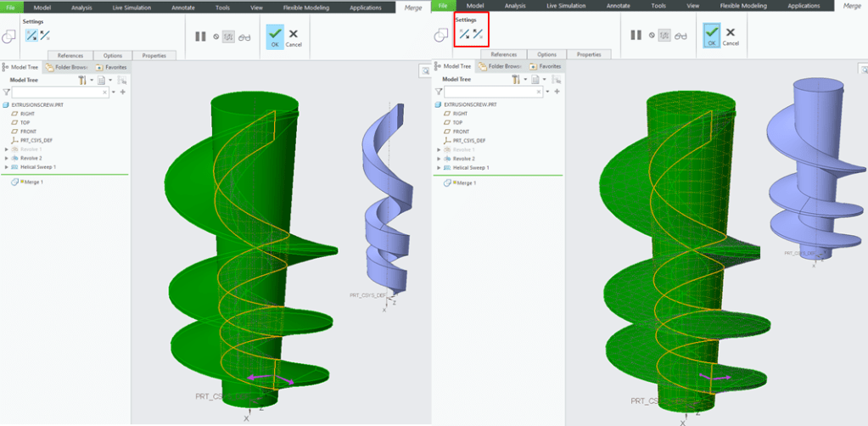Switch to Folder Browser tab in right window
868x426 pixels.
click(x=502, y=66)
